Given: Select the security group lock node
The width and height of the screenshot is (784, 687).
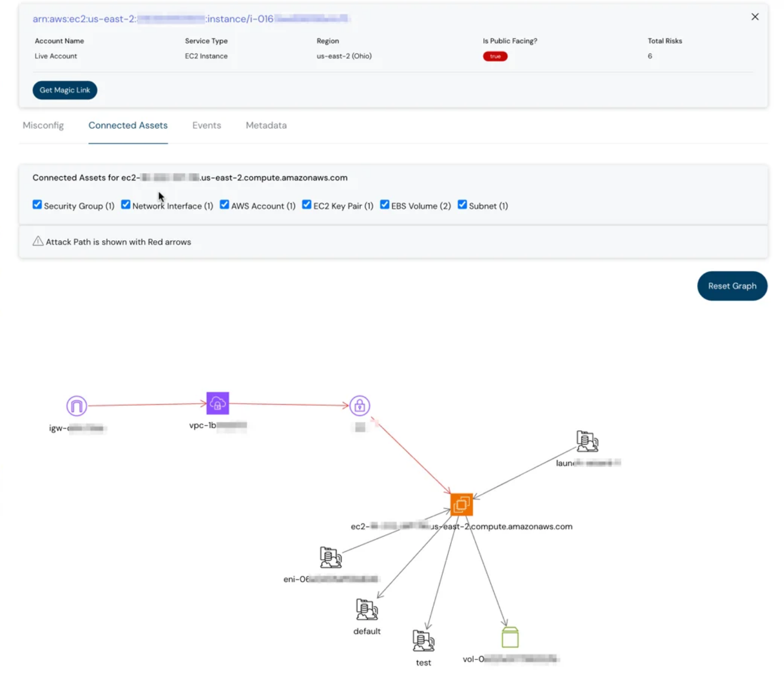Looking at the screenshot, I should (x=361, y=405).
